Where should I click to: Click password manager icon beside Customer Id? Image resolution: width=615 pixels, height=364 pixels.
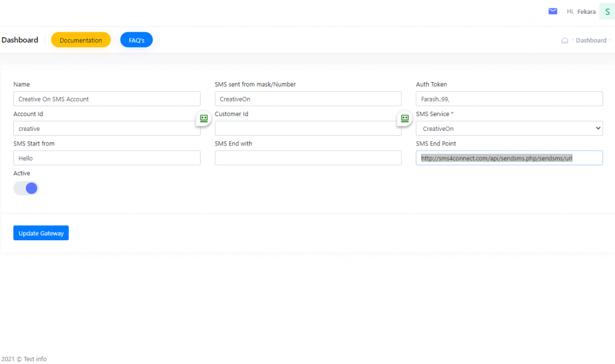(x=405, y=119)
